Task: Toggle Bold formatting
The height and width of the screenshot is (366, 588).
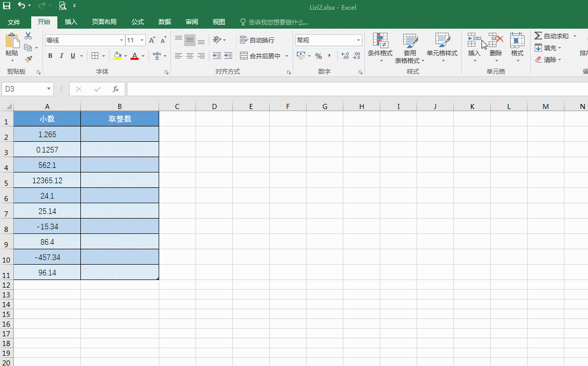Action: pyautogui.click(x=50, y=56)
